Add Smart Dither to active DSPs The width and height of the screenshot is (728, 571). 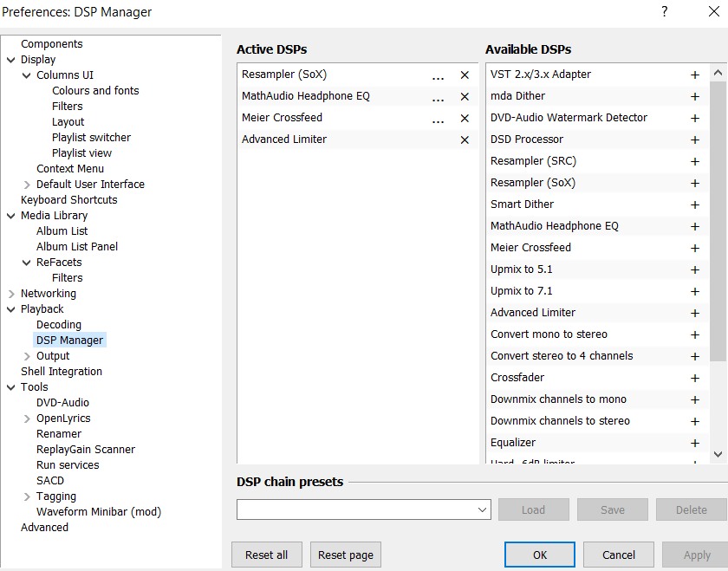coord(694,205)
